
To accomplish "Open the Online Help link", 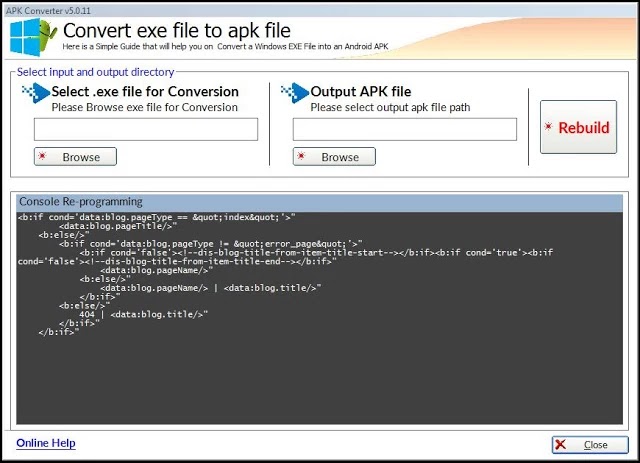I will (46, 443).
